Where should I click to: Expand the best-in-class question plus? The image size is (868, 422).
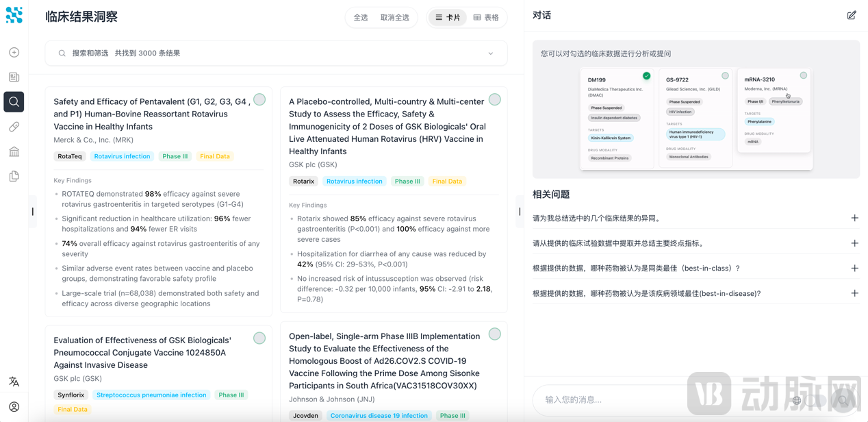coord(854,268)
